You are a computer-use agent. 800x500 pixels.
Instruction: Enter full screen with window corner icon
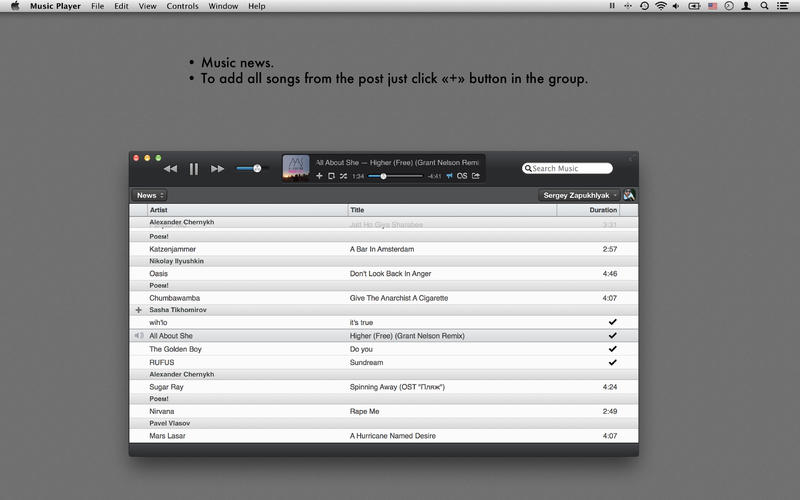click(631, 158)
